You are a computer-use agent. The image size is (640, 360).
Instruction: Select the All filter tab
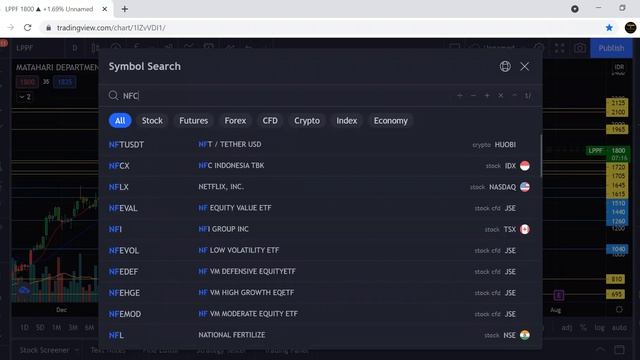click(x=120, y=121)
